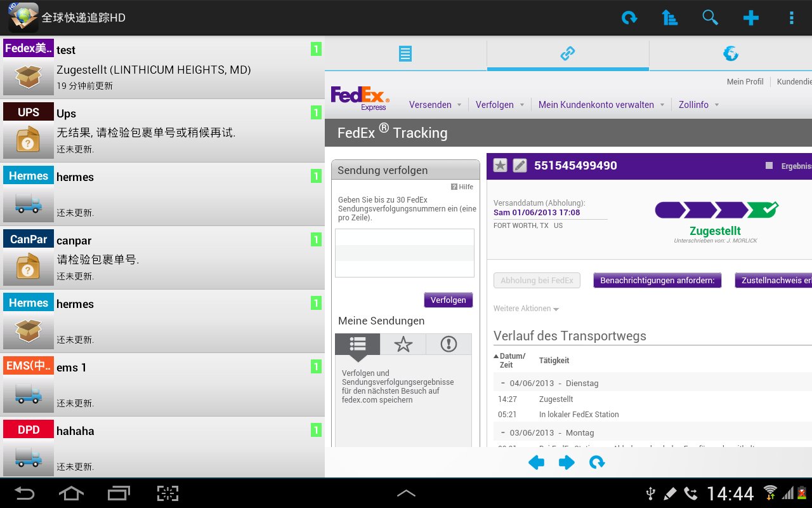Image resolution: width=812 pixels, height=508 pixels.
Task: Click Benachrichtigungen anfordern button
Action: pos(657,280)
